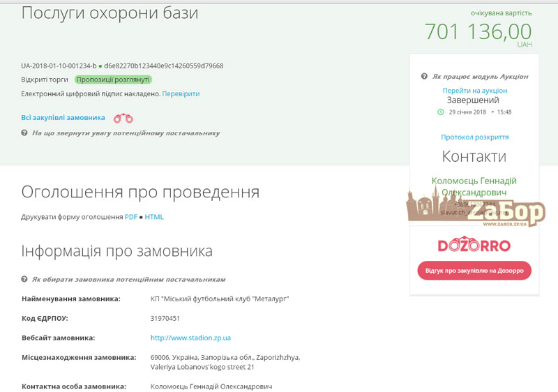Click the 'Вебсайт замовника:' label

point(59,338)
